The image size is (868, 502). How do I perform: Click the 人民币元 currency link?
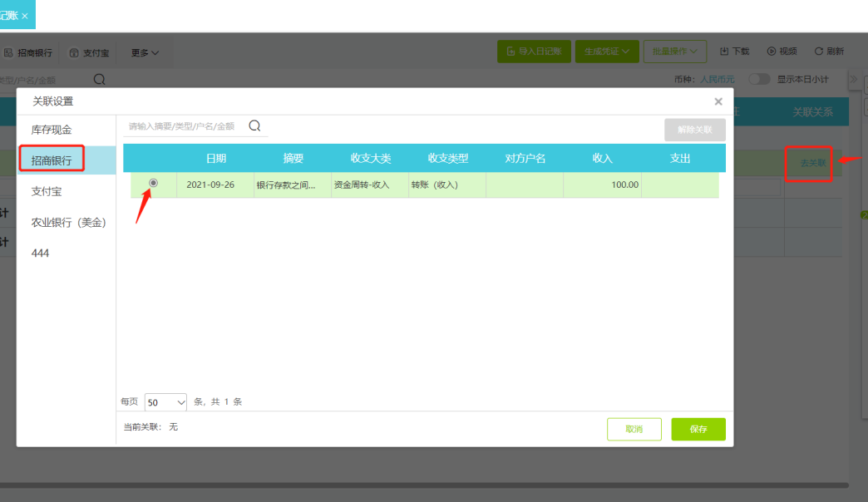click(717, 79)
